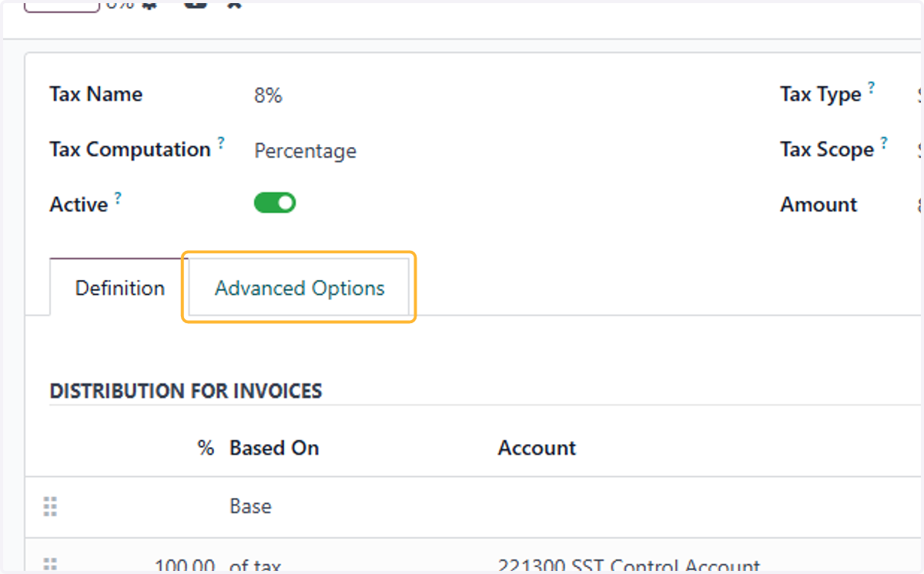Click the % column header
This screenshot has width=924, height=574.
coord(206,448)
